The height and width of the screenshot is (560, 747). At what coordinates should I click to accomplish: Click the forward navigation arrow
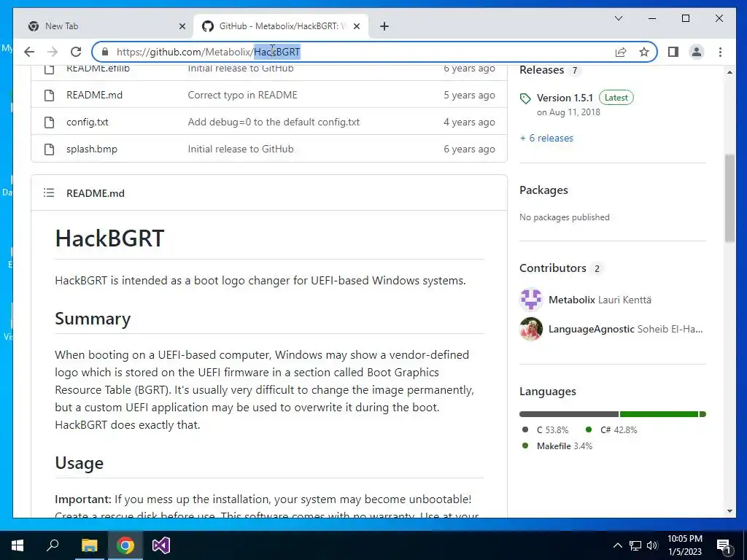point(53,52)
